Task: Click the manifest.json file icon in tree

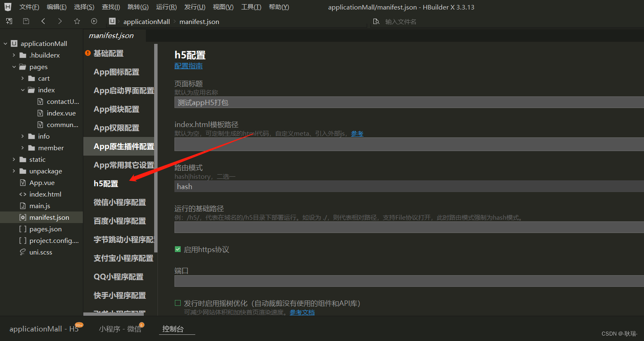Action: click(x=23, y=217)
